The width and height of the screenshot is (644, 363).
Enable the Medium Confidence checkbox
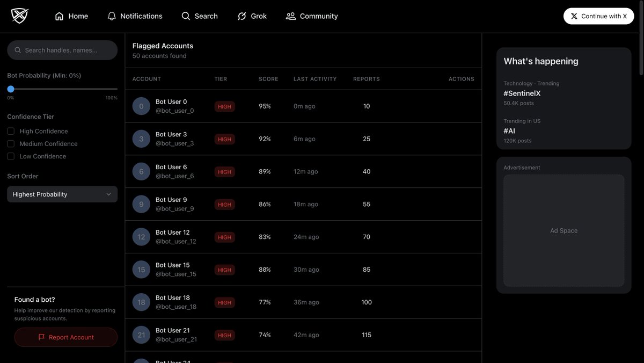coord(11,143)
